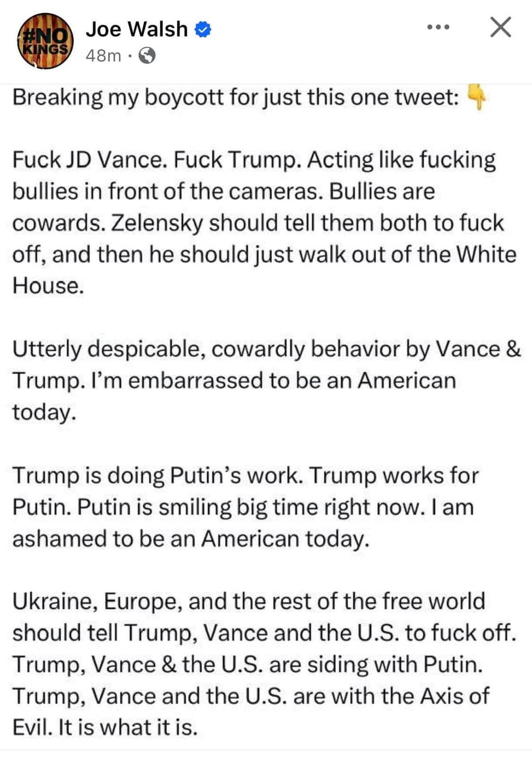Open the #NO KINGS profile picture
Screen dimensions: 532x766
[x=45, y=41]
